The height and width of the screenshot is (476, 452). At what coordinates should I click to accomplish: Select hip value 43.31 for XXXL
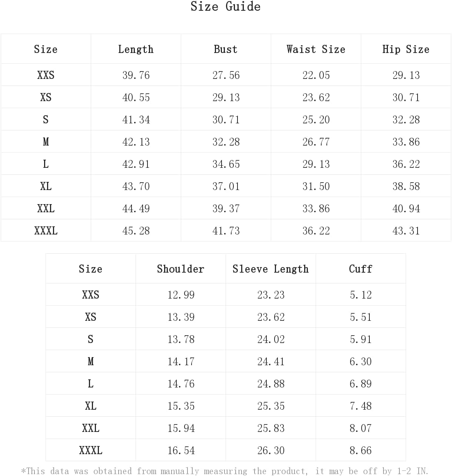point(406,231)
